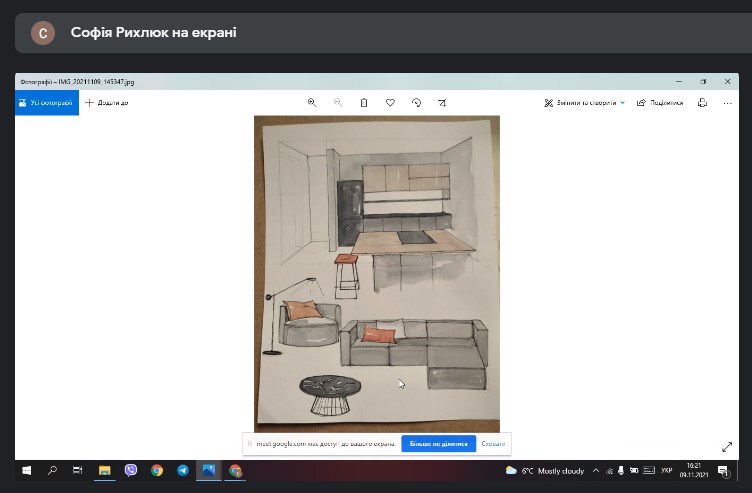Click the interior sketch photo

coord(377,274)
